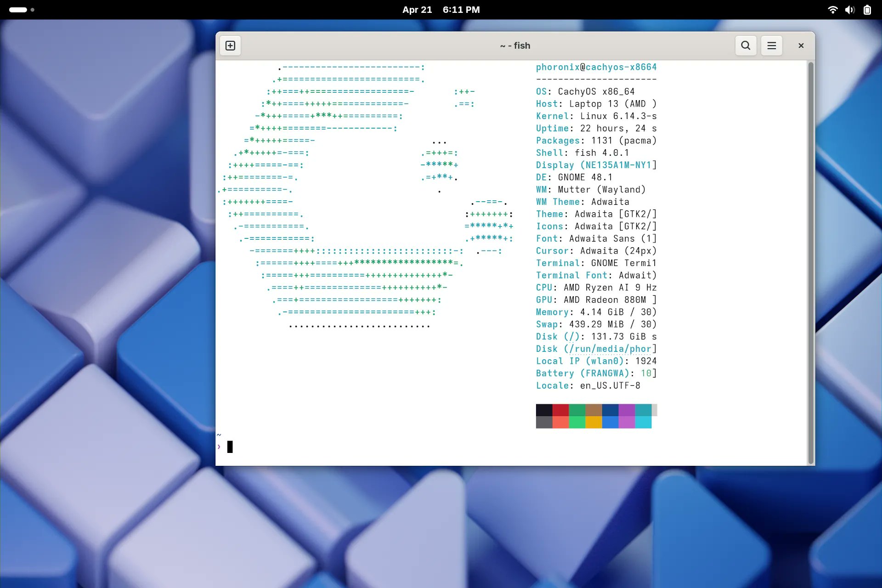The width and height of the screenshot is (882, 588).
Task: Click the phoronix@cachyos-x8664 hostname line
Action: [596, 67]
